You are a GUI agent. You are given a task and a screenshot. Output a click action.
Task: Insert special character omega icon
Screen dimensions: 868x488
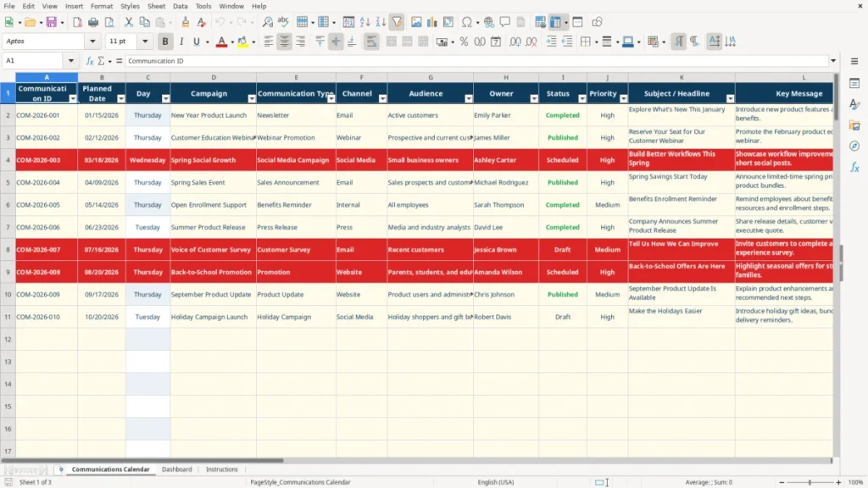click(467, 22)
